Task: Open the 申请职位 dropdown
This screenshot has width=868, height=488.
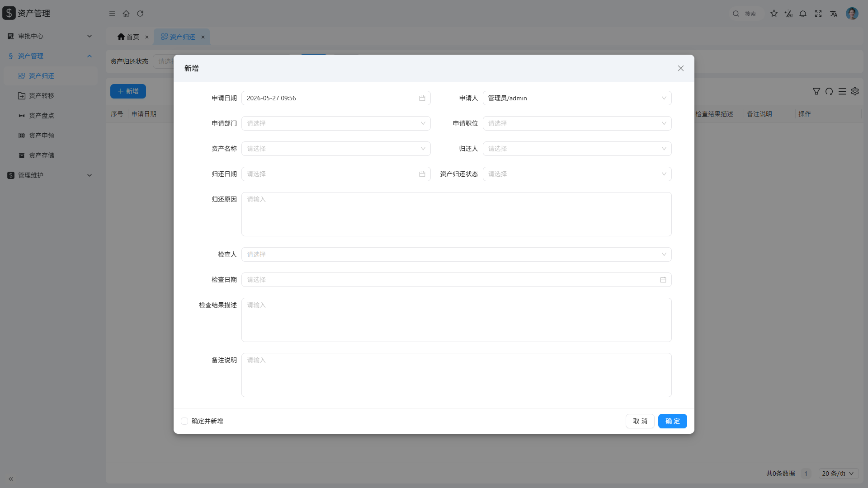Action: pos(577,123)
